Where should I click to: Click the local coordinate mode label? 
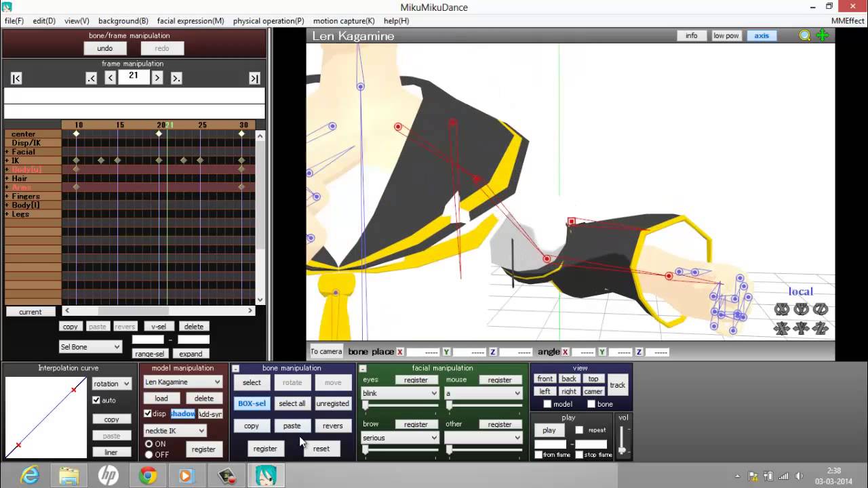[x=800, y=291]
